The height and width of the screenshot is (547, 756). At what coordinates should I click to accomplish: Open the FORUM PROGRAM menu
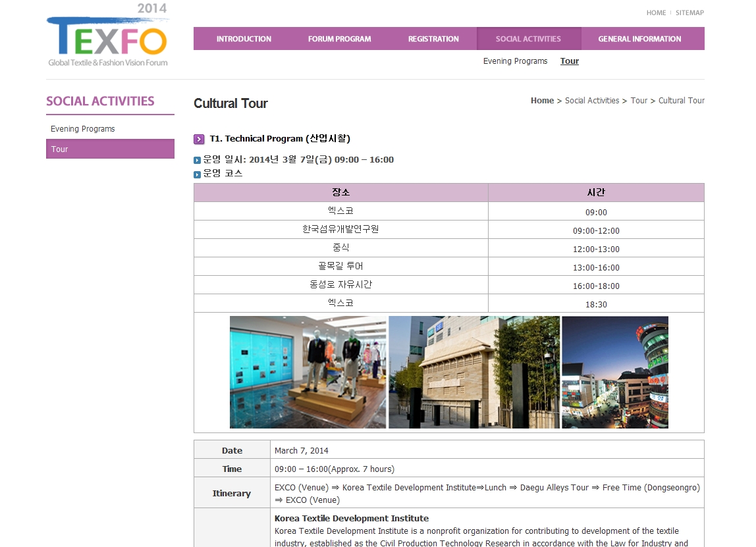pyautogui.click(x=340, y=39)
